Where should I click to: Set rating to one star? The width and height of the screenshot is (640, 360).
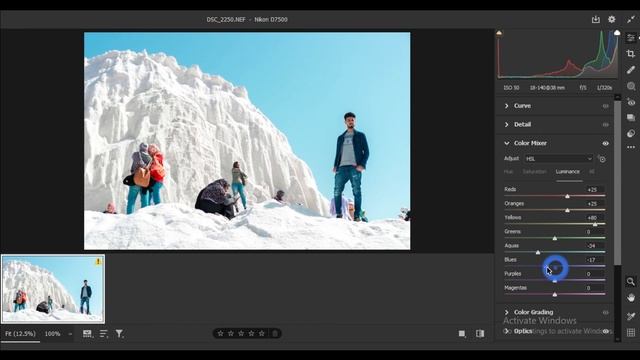(x=220, y=333)
